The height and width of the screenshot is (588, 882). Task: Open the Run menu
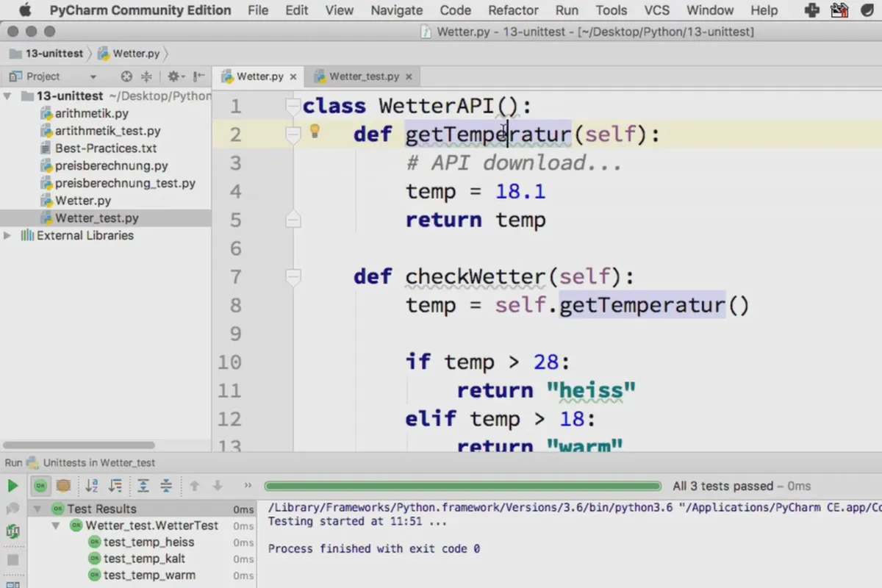[567, 10]
